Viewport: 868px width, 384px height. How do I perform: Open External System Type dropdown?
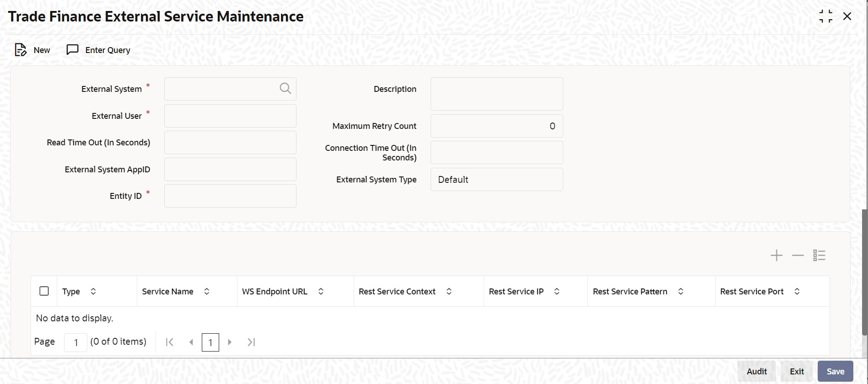click(x=496, y=180)
